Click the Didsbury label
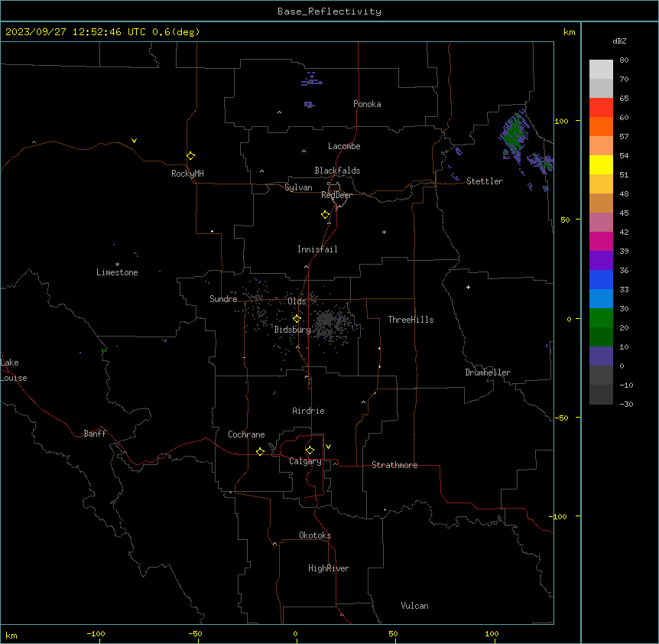659x644 pixels. [292, 330]
